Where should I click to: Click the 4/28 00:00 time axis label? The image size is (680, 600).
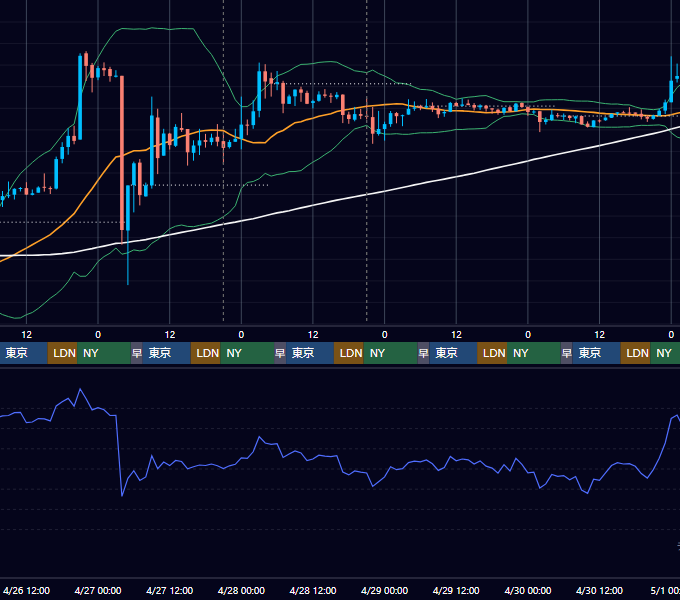(241, 590)
